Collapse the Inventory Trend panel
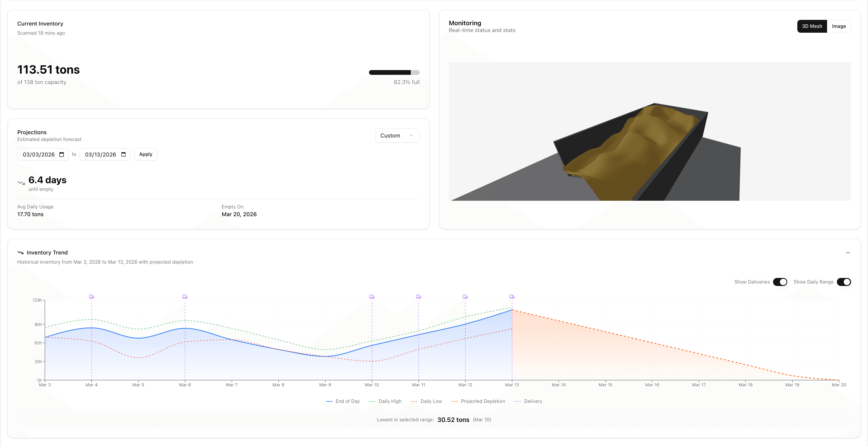The height and width of the screenshot is (446, 868). 848,252
